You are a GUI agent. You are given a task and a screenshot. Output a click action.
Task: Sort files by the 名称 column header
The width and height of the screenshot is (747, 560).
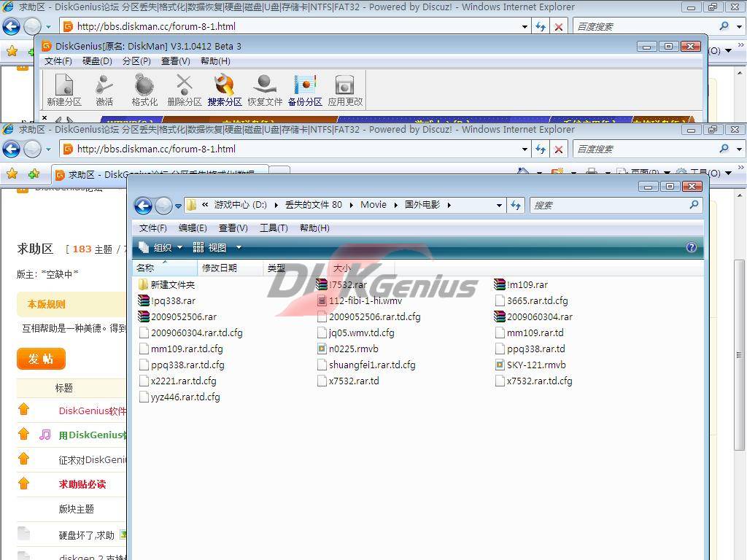point(164,268)
